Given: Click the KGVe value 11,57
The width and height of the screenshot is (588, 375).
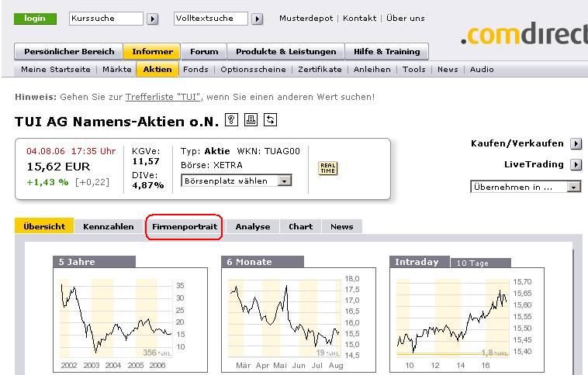Looking at the screenshot, I should (146, 161).
